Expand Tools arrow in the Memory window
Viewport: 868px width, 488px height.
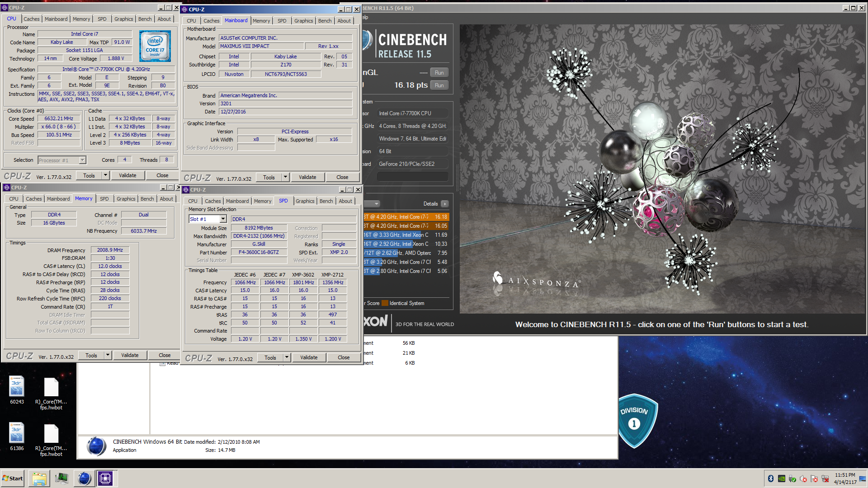pyautogui.click(x=108, y=355)
